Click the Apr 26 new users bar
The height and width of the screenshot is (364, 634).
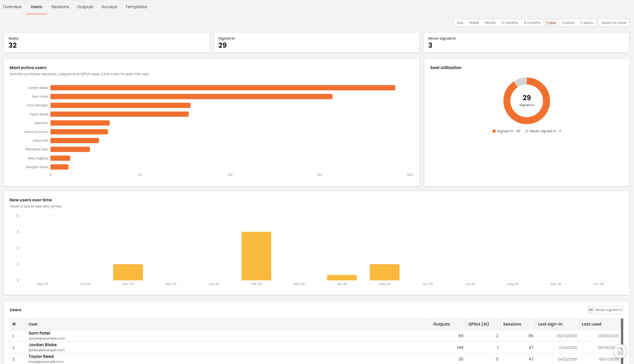342,278
